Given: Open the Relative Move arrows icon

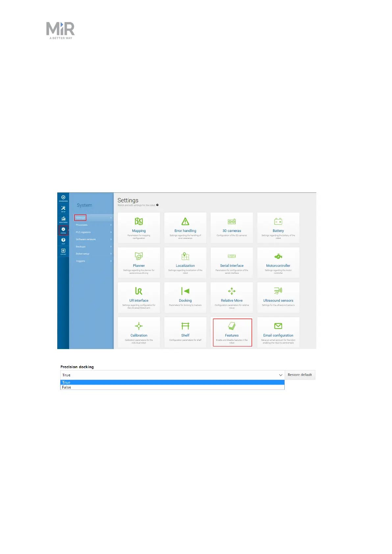Looking at the screenshot, I should tap(232, 291).
